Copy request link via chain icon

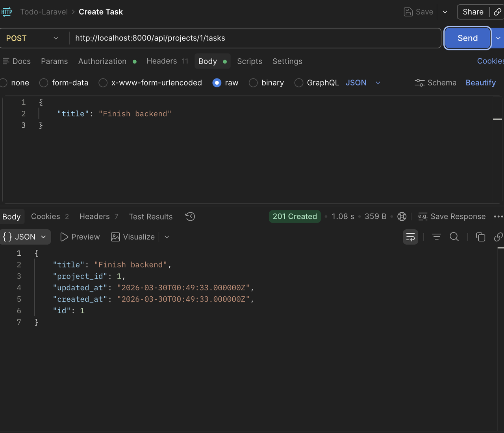(x=498, y=12)
